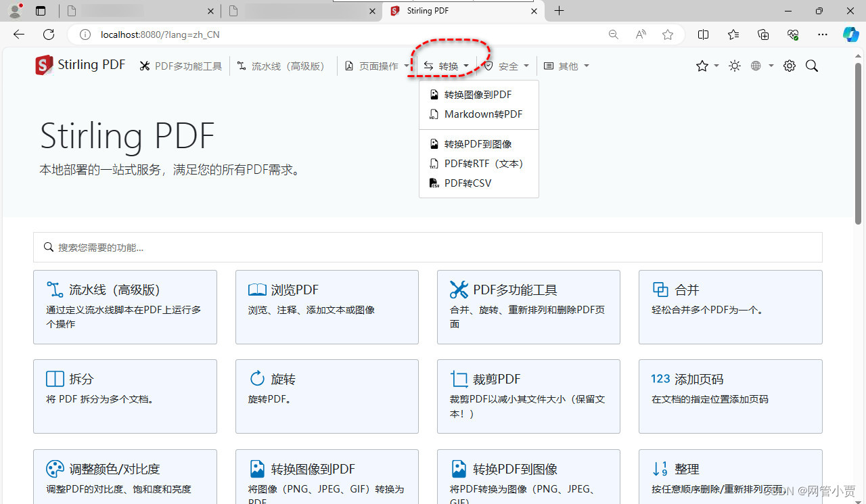The height and width of the screenshot is (504, 866).
Task: Click the read aloud icon
Action: coord(641,35)
